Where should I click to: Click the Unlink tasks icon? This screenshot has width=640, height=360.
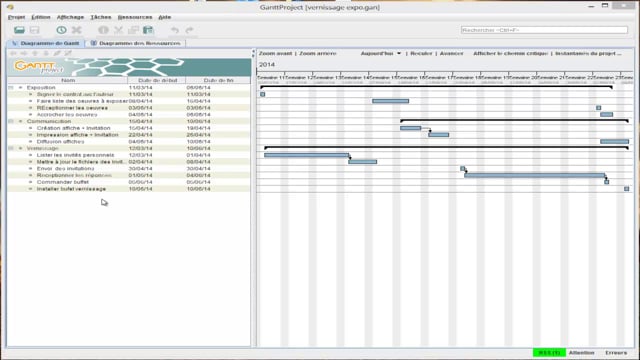click(x=68, y=53)
